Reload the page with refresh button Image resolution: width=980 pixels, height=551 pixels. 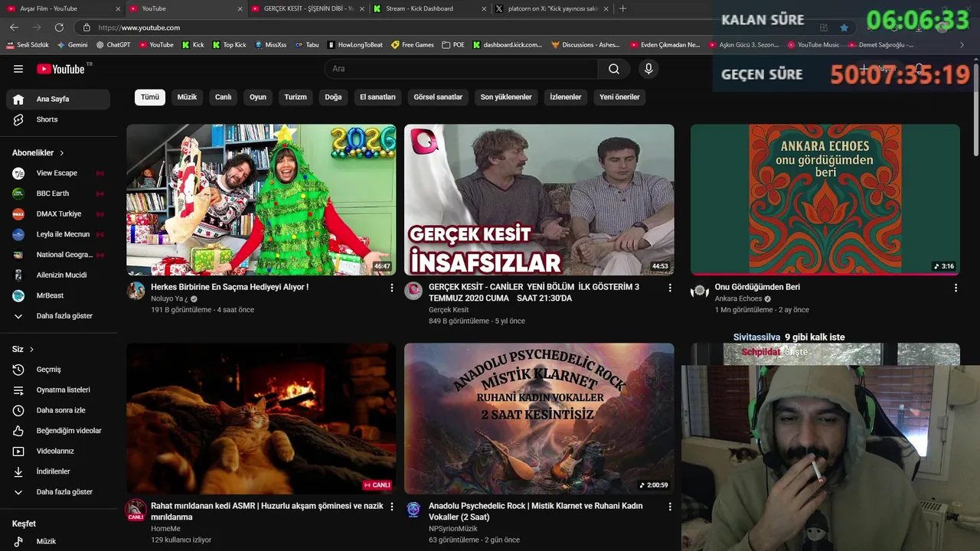(59, 28)
